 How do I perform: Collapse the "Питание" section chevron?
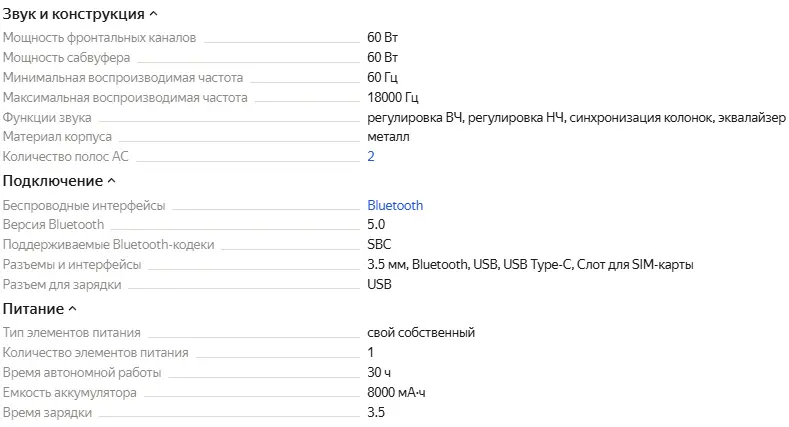(x=73, y=308)
